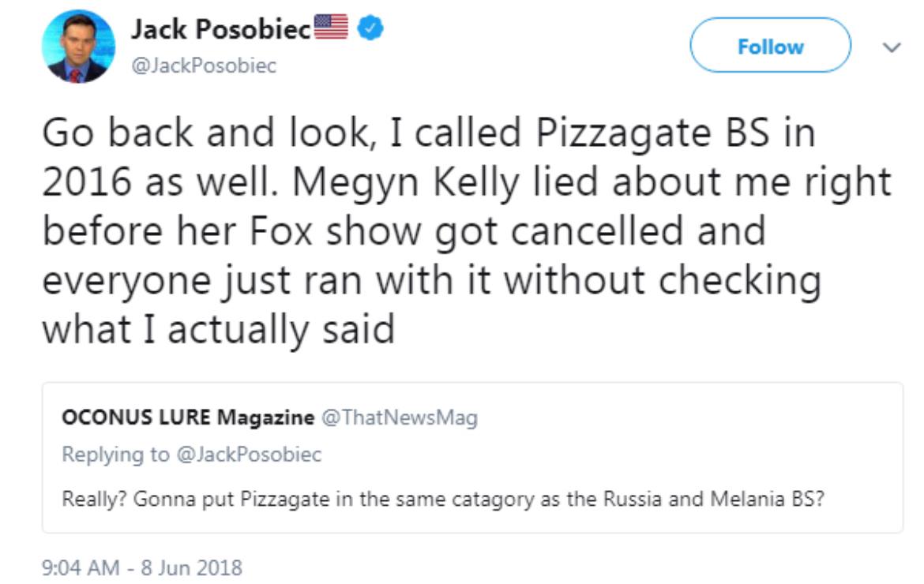Expand the tweet options chevron next to Follow

click(892, 47)
